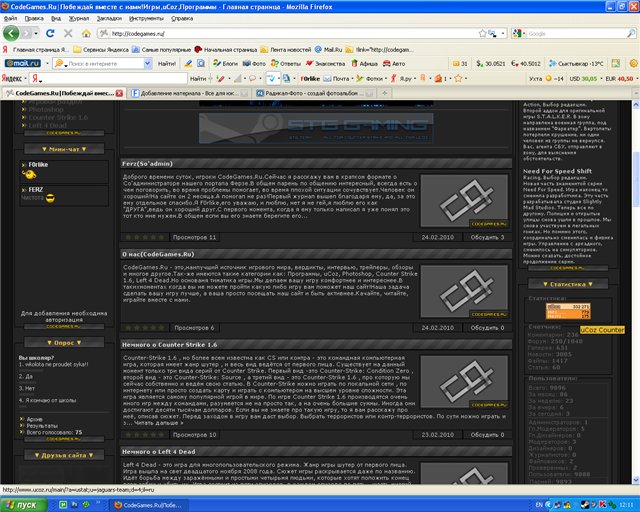Viewport: 640px width, 512px height.
Task: Open the Яндекс logo dropdown arrow
Action: 25,78
